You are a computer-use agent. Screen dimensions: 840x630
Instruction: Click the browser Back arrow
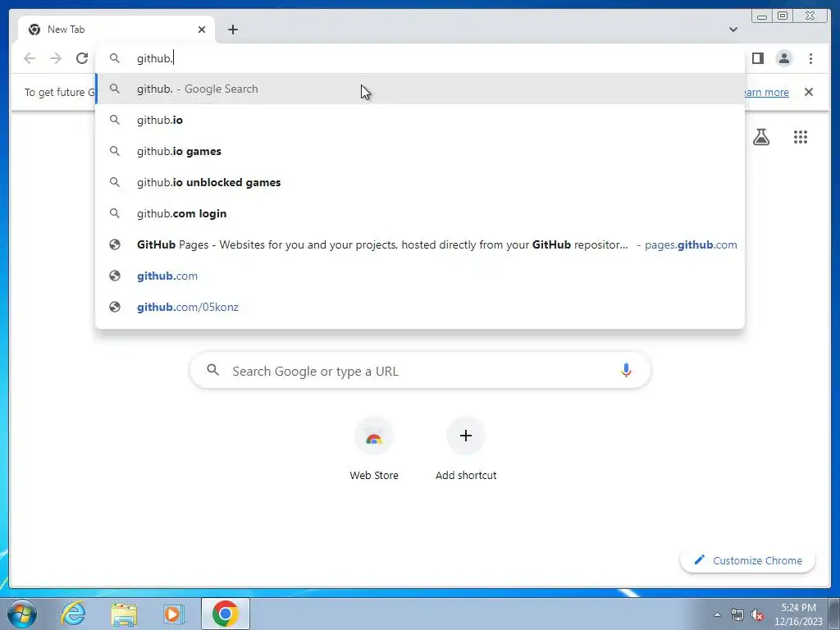tap(30, 58)
